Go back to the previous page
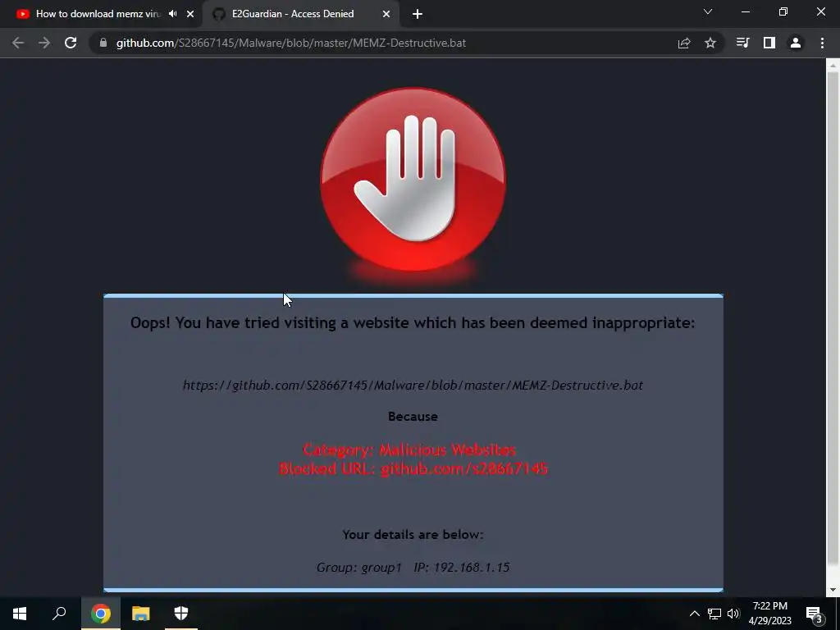 [x=18, y=43]
